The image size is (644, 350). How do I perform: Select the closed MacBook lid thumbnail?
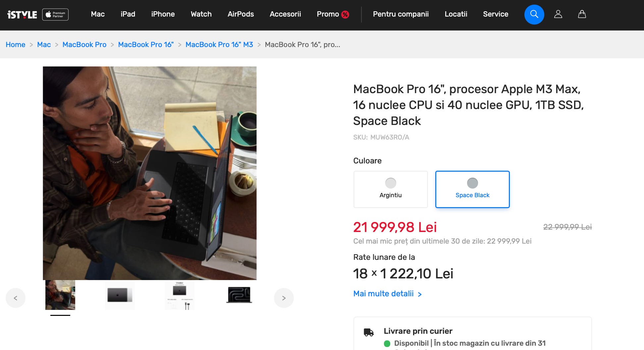tap(120, 295)
